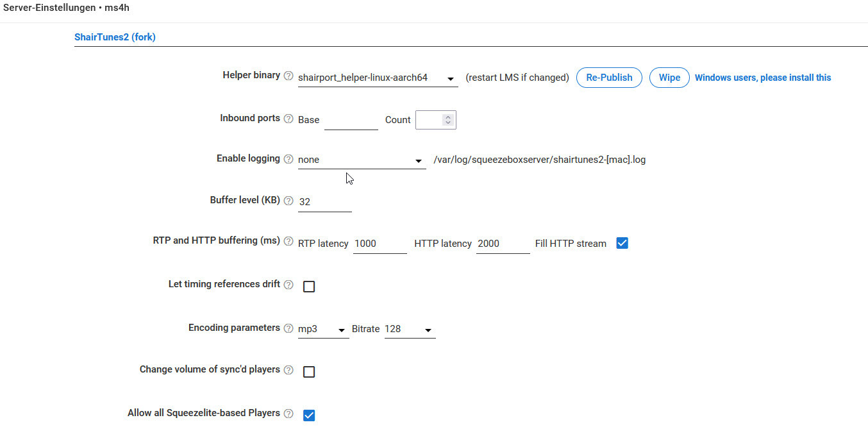Click help icon for Let timing references drift
868x436 pixels.
pos(288,285)
